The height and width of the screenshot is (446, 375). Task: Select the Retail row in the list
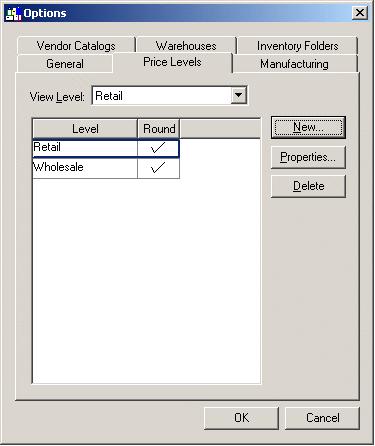(x=106, y=148)
